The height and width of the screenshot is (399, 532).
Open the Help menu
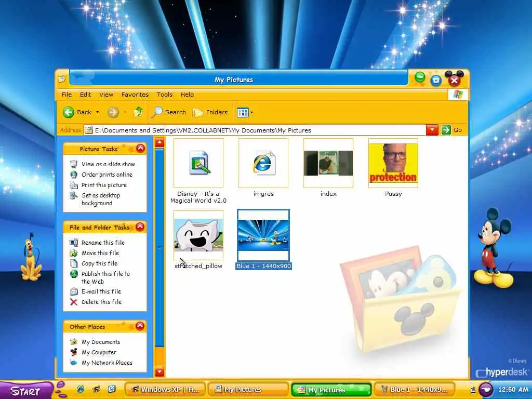pos(187,95)
